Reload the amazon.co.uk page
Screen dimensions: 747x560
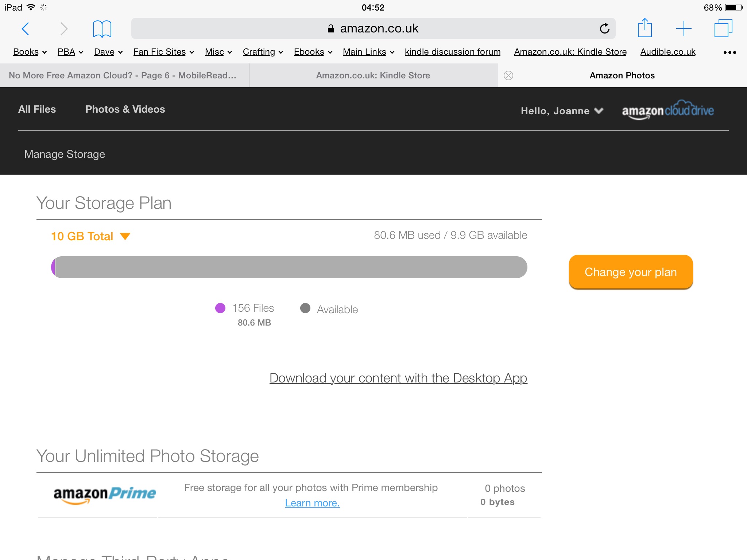pyautogui.click(x=604, y=28)
